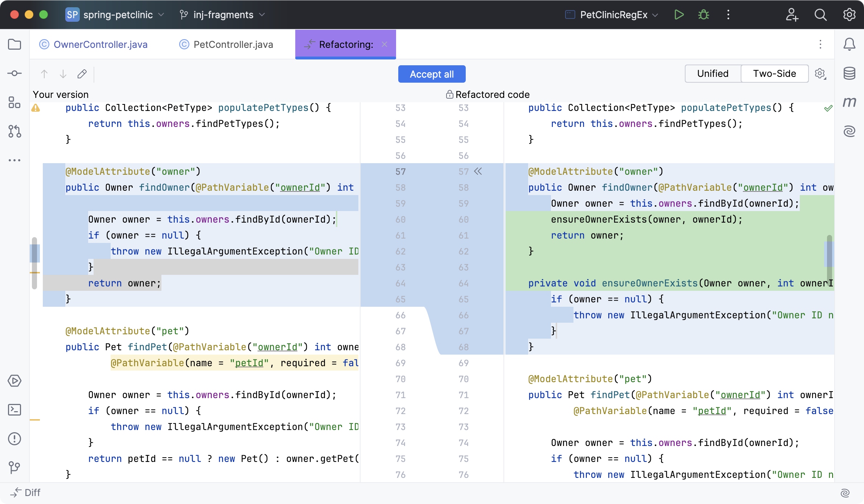Click the debug icon in toolbar
This screenshot has height=504, width=864.
point(703,15)
